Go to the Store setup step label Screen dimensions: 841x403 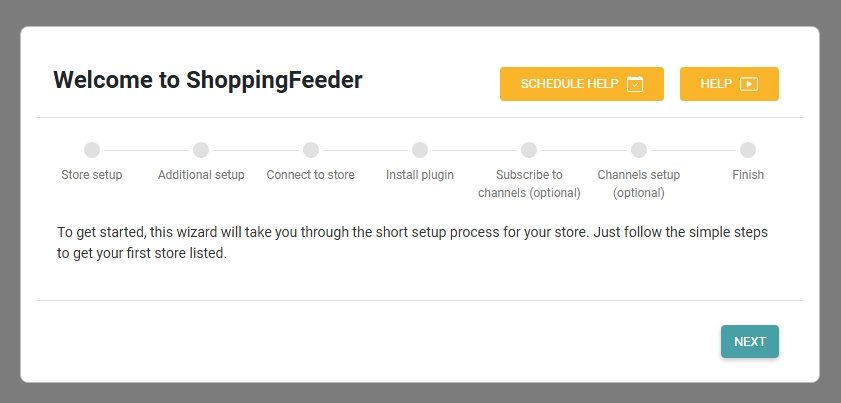pos(92,175)
